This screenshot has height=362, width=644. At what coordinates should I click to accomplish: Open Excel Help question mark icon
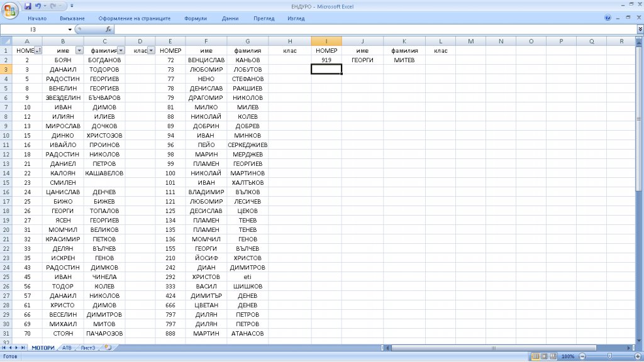pos(608,18)
